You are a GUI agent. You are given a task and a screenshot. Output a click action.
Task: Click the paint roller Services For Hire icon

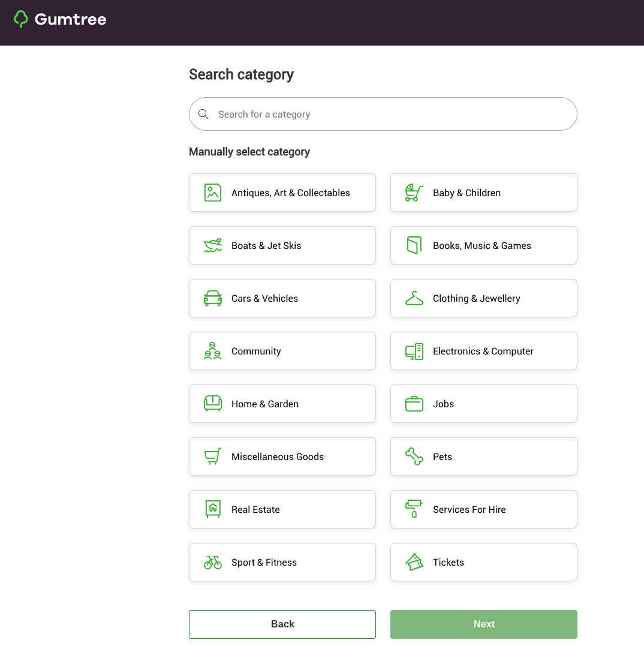pos(414,509)
